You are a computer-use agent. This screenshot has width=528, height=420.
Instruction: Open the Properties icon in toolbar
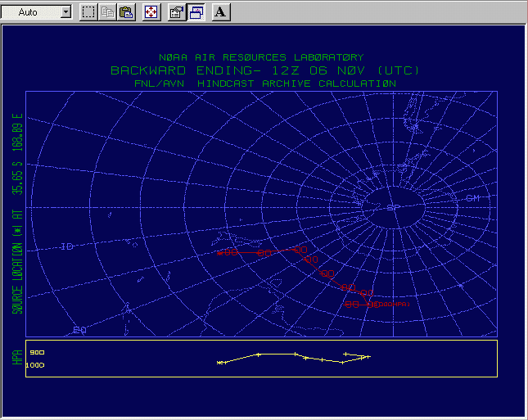point(176,12)
